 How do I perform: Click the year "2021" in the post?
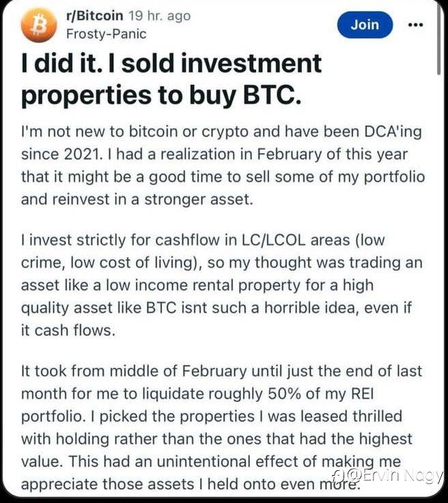pos(87,154)
